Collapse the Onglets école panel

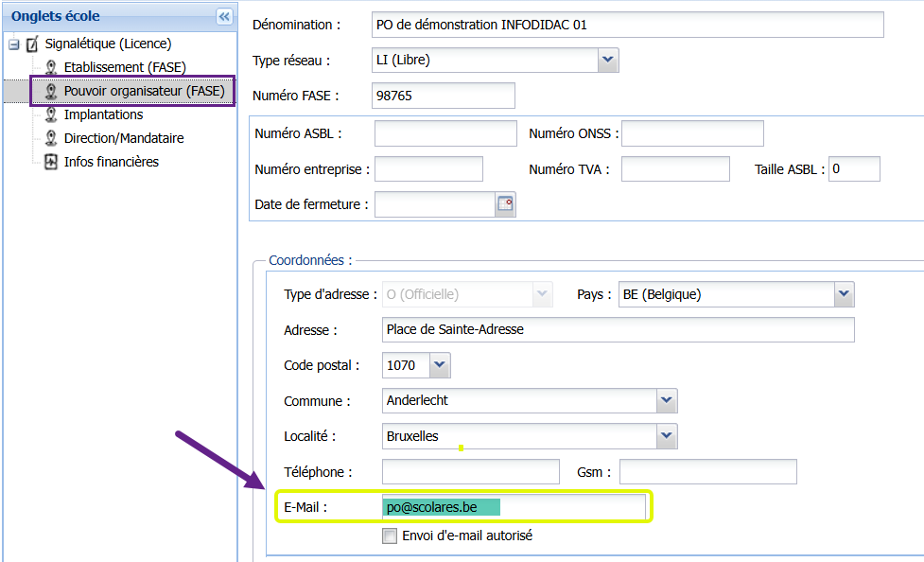[x=224, y=16]
